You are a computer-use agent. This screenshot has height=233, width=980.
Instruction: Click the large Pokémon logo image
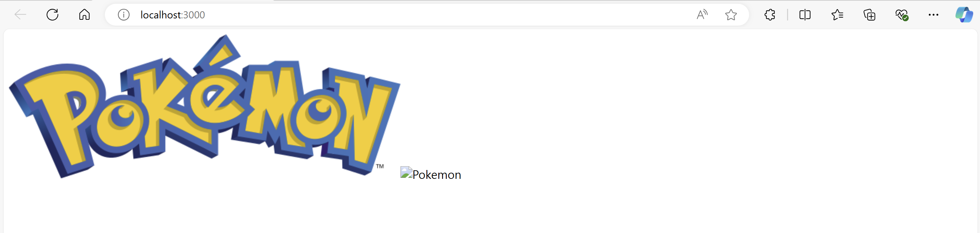point(204,106)
